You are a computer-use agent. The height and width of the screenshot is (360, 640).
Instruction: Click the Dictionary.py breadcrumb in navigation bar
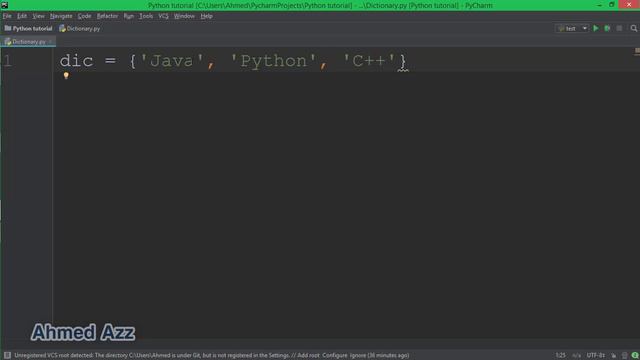click(x=80, y=29)
